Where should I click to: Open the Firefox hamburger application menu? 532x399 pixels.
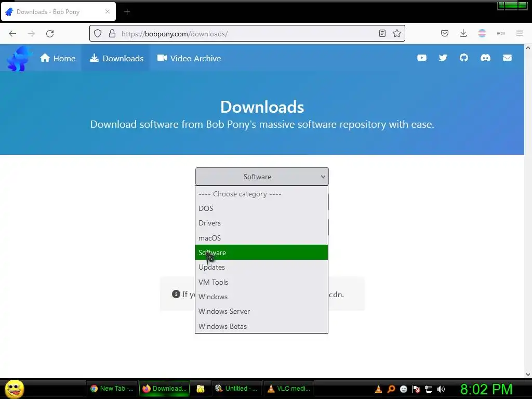click(519, 33)
